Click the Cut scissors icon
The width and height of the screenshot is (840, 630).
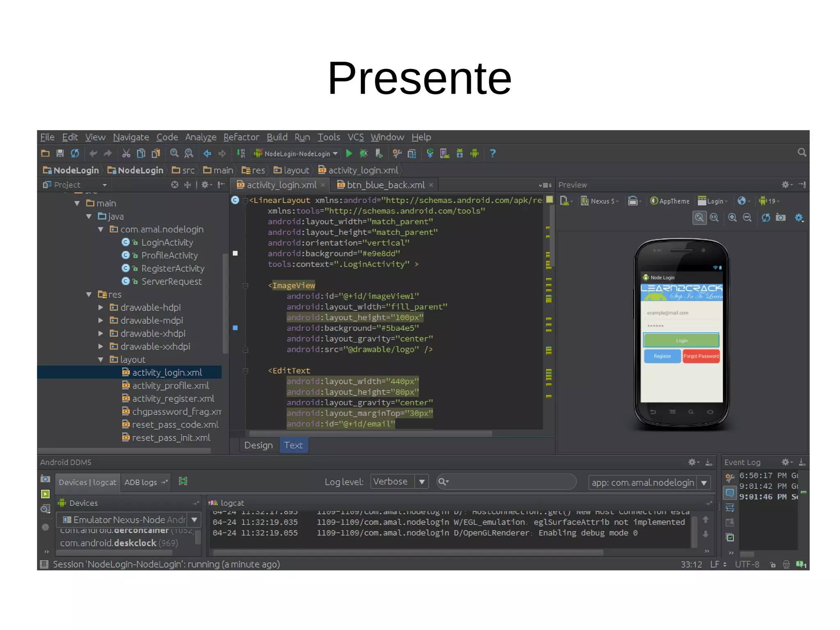(126, 153)
